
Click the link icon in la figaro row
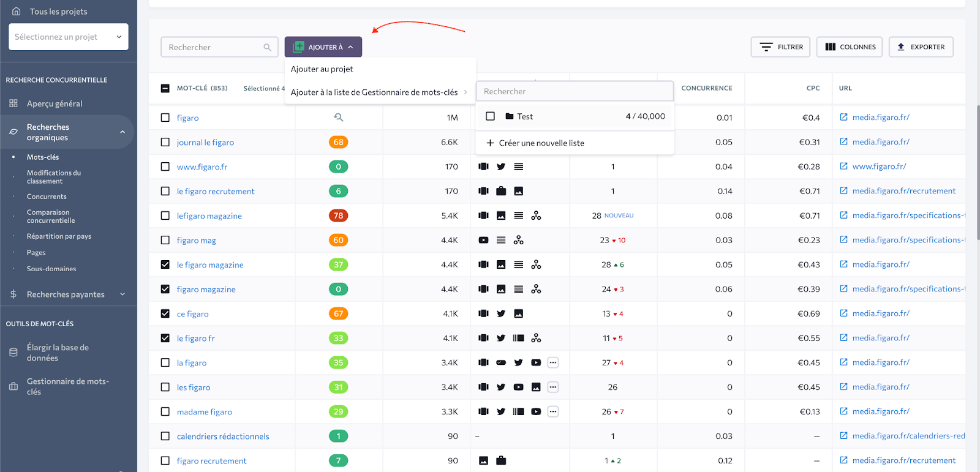click(501, 362)
